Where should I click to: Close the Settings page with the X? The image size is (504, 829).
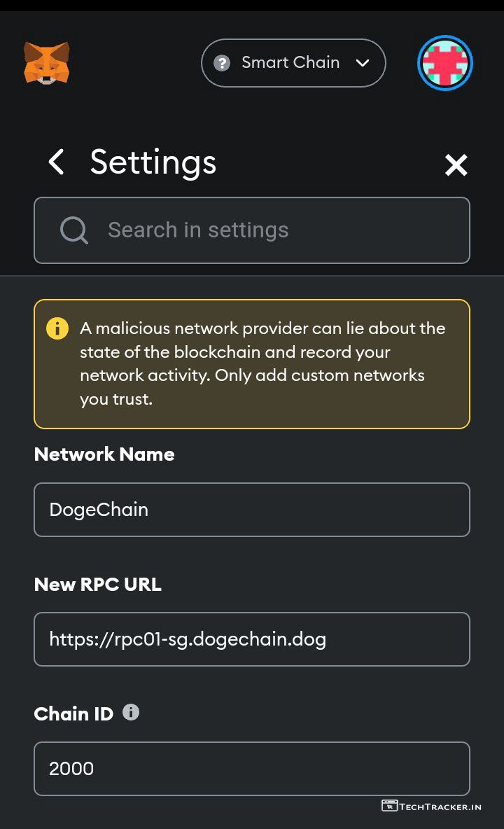[x=456, y=165]
